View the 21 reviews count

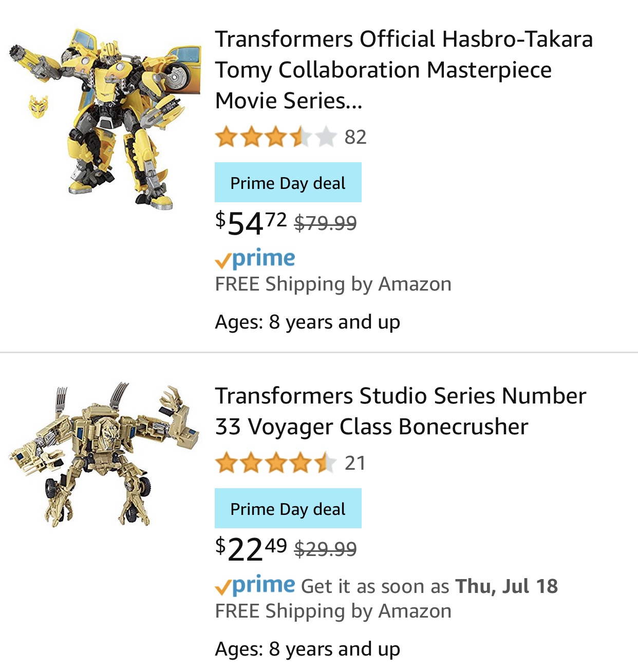click(x=355, y=463)
